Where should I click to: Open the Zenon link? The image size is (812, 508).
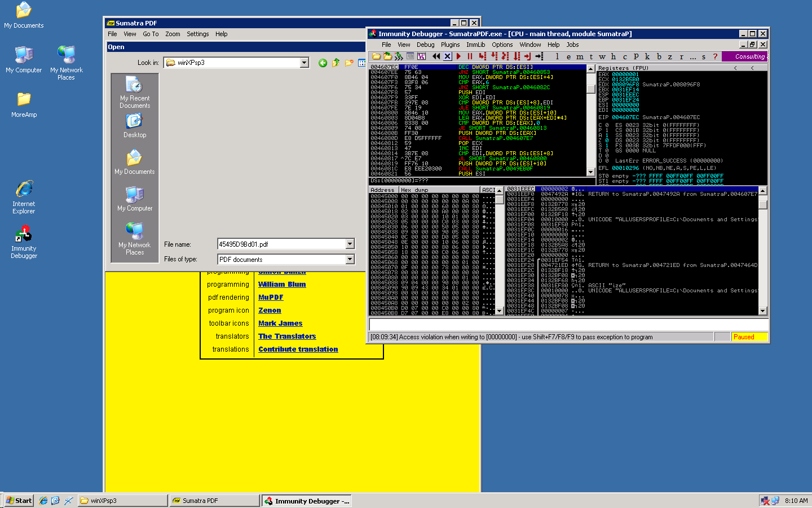coord(270,310)
